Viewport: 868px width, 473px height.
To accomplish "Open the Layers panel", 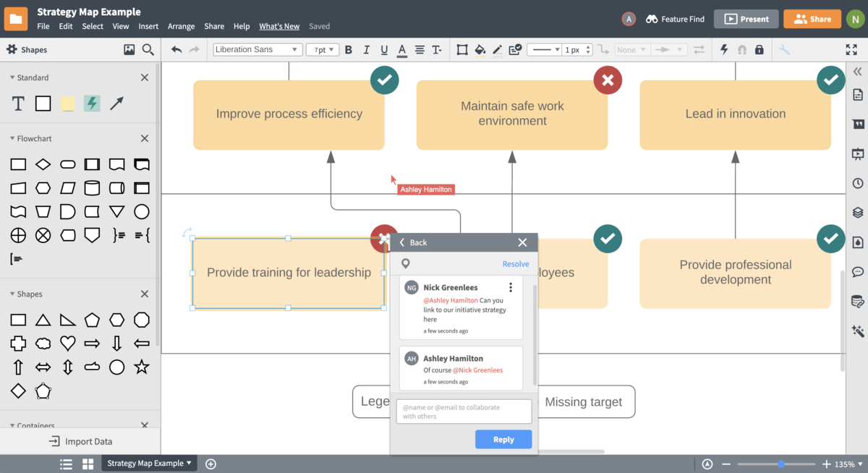I will click(x=857, y=213).
